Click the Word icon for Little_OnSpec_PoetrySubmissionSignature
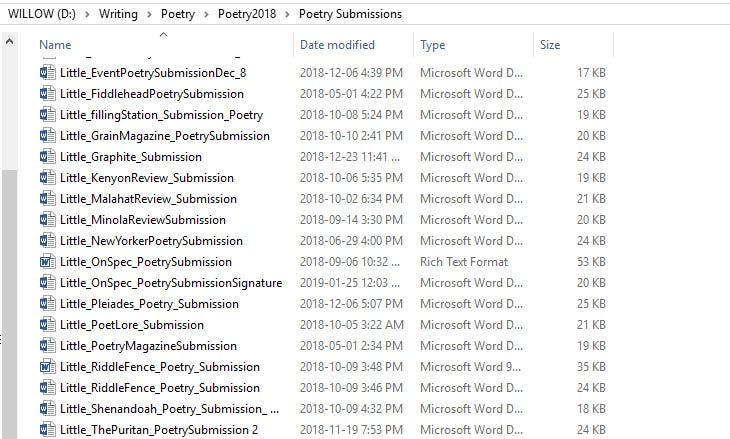Viewport: 730px width, 439px height. pos(47,283)
